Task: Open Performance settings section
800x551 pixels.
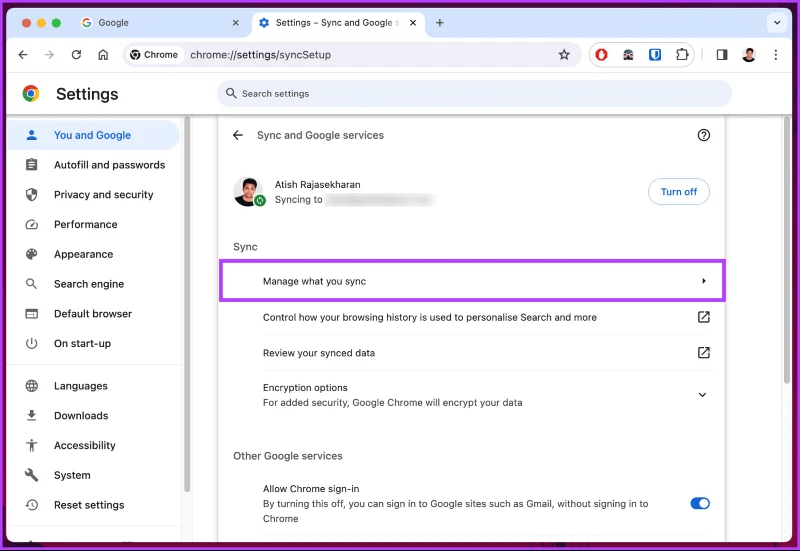Action: coord(93,224)
